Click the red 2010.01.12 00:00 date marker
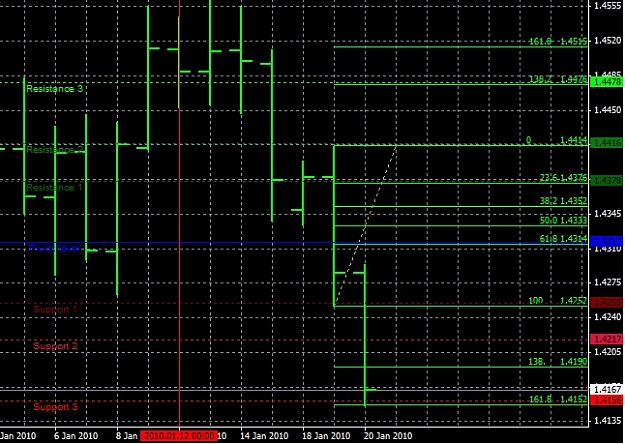The image size is (625, 444). (179, 436)
